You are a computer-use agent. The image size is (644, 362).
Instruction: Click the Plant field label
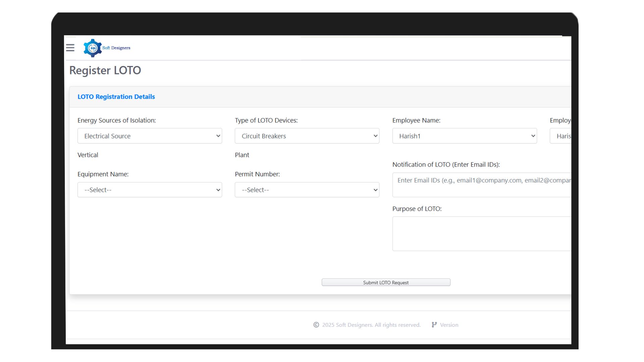click(242, 155)
